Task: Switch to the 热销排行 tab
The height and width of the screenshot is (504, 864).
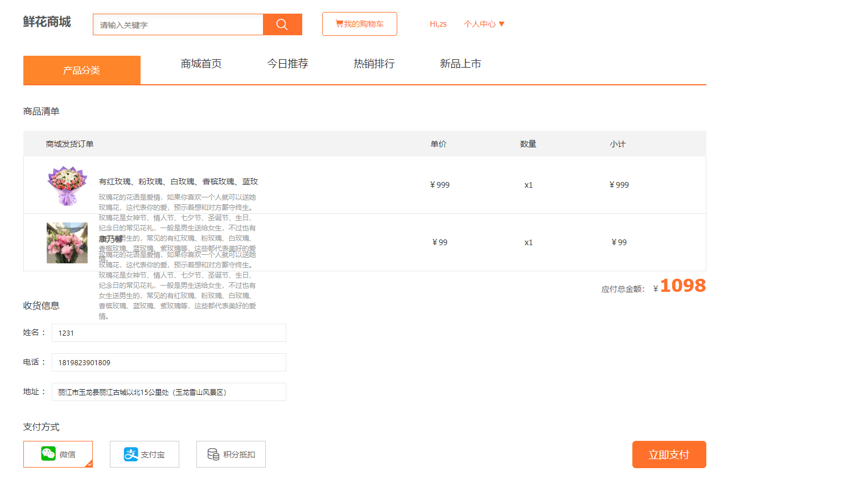Action: point(374,64)
